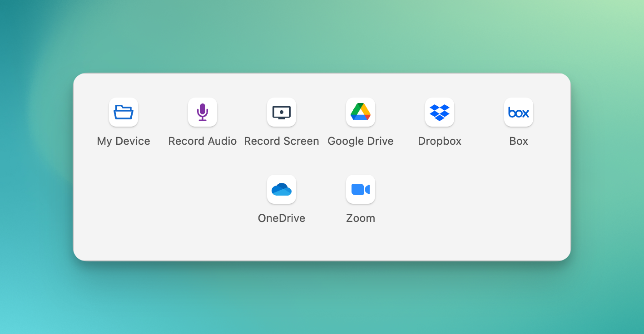Click the gradient background below the source panel

click(322, 300)
